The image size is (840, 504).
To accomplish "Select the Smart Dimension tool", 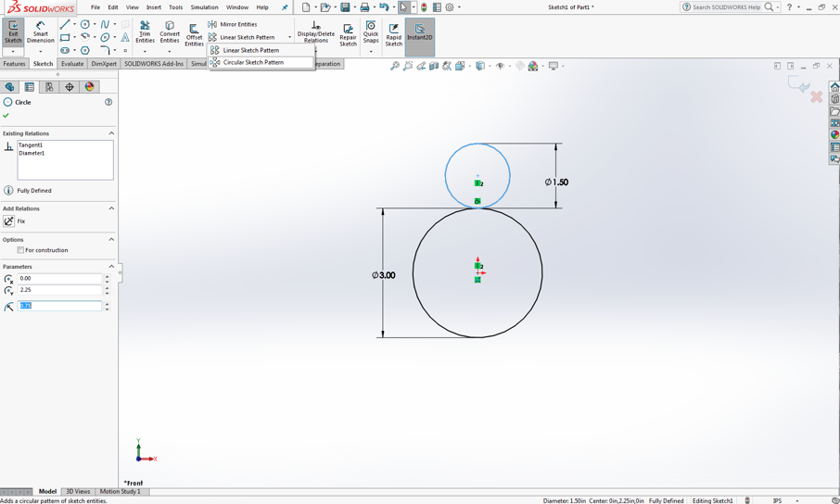I will tap(41, 32).
